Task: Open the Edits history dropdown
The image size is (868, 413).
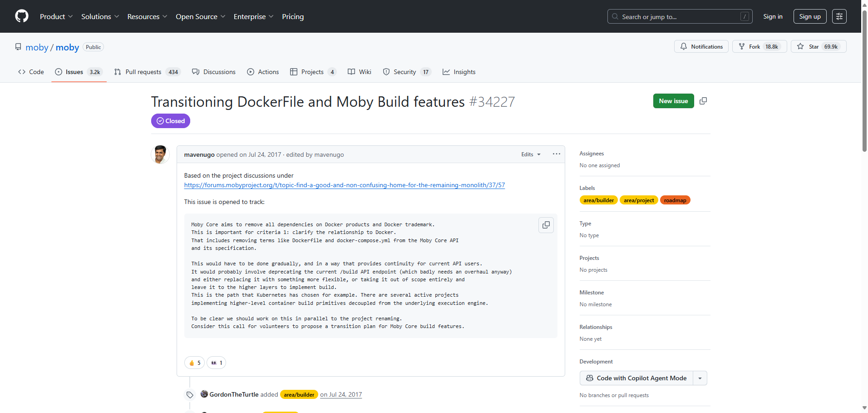Action: click(531, 154)
